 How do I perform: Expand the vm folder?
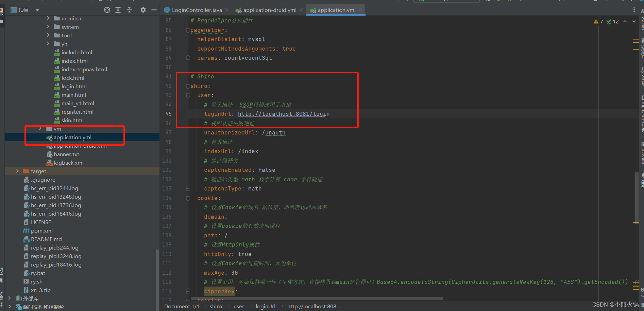point(40,128)
